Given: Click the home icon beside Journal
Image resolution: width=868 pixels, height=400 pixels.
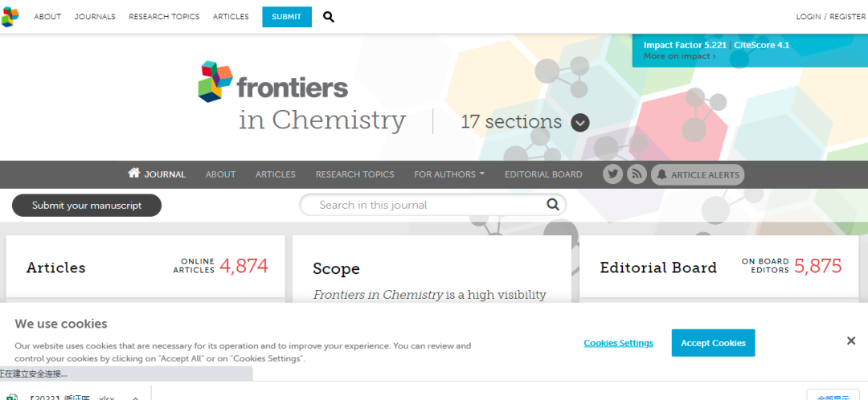Looking at the screenshot, I should 134,173.
